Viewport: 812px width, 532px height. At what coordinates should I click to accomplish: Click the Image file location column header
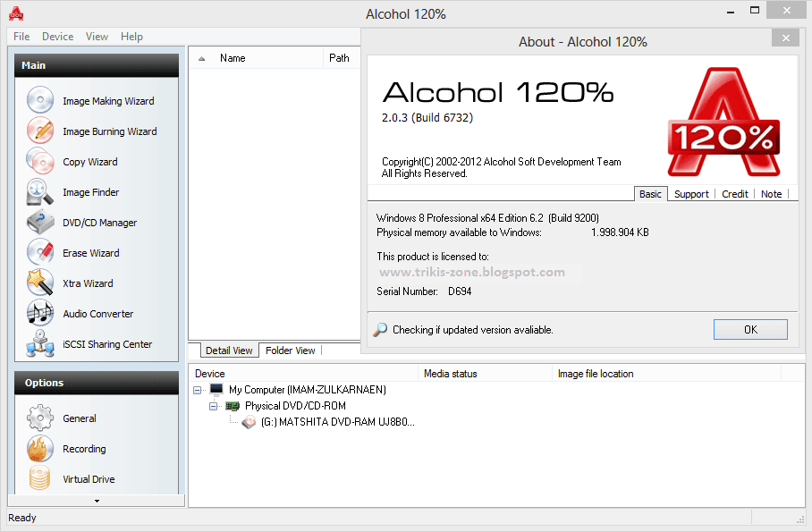tap(667, 374)
